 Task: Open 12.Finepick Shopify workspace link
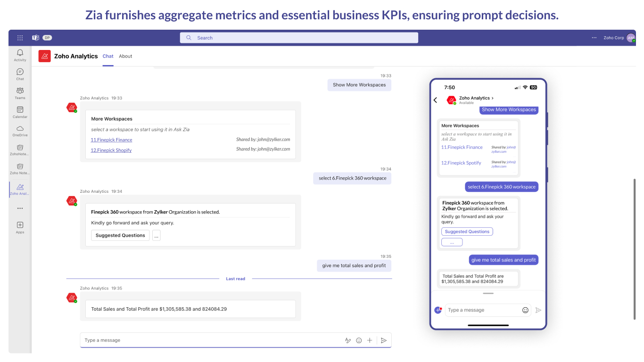point(111,150)
